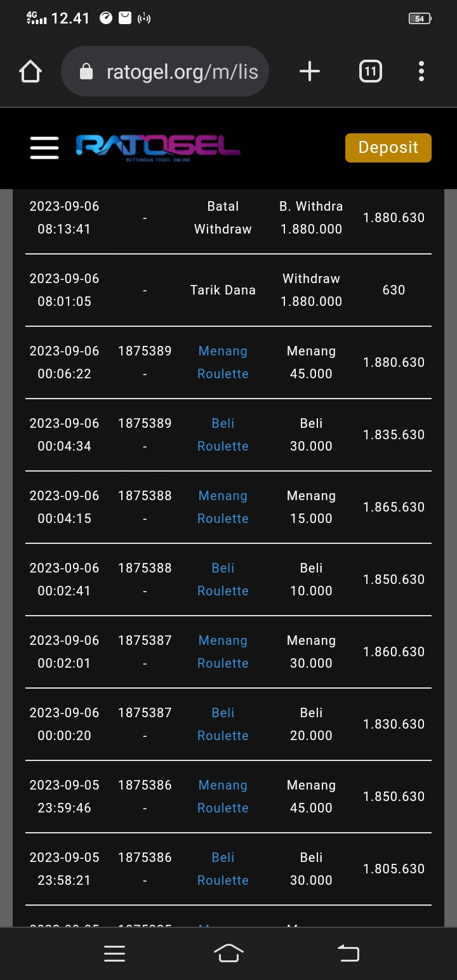Tap the ratogel.org address bar
This screenshot has height=980, width=457.
181,72
